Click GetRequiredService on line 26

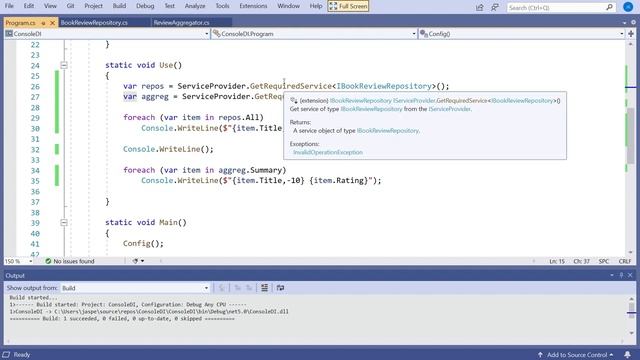(291, 86)
